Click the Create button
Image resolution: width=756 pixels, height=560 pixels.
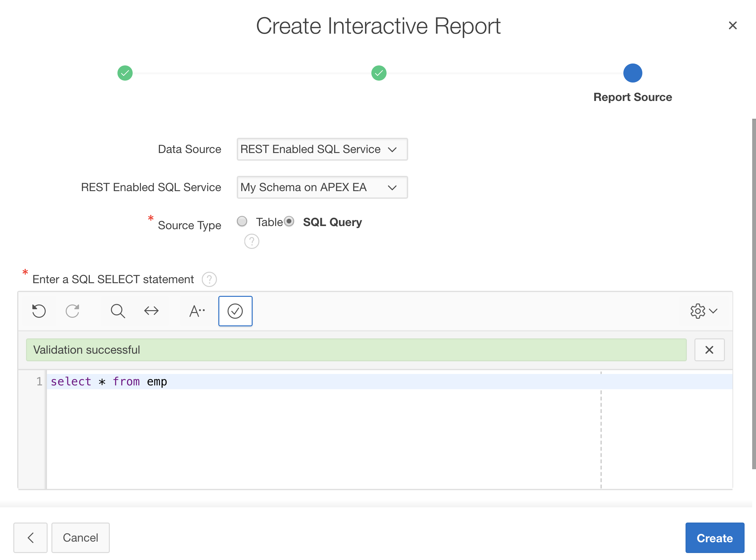point(714,538)
